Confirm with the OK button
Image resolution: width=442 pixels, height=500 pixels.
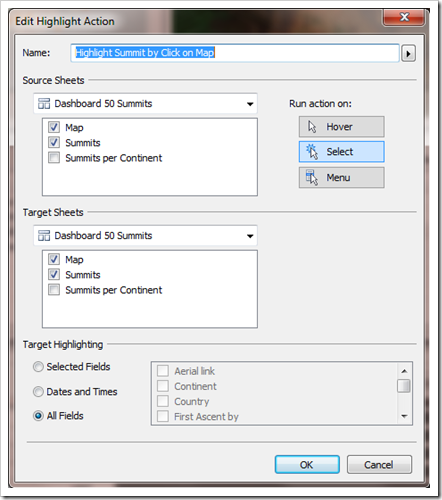click(307, 464)
